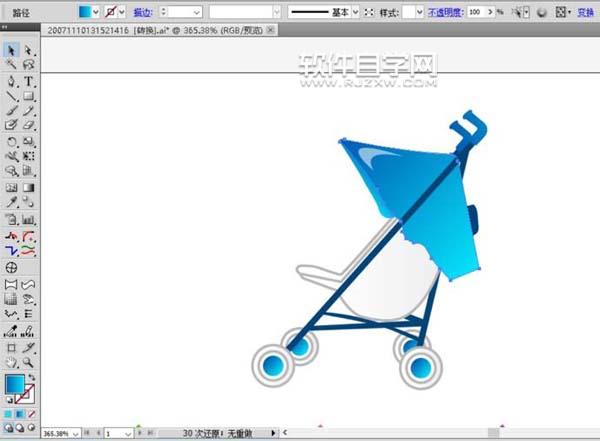The width and height of the screenshot is (600, 441).
Task: Set paint mode to None
Action: pyautogui.click(x=32, y=414)
